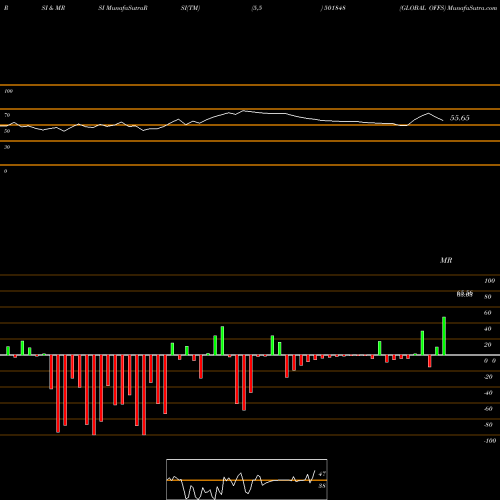Click the 'SI(TM)' header label
The width and height of the screenshot is (500, 500).
190,8
